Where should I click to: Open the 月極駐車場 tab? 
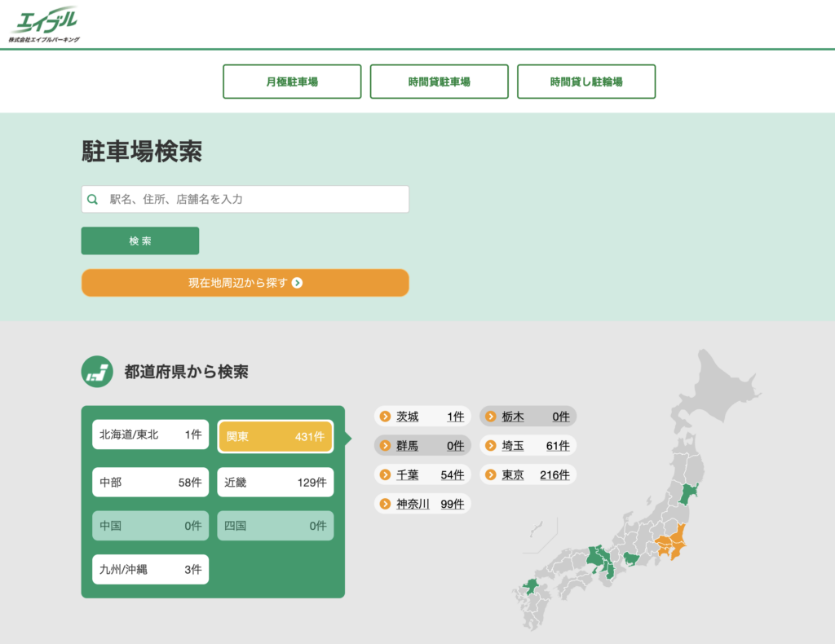point(292,82)
